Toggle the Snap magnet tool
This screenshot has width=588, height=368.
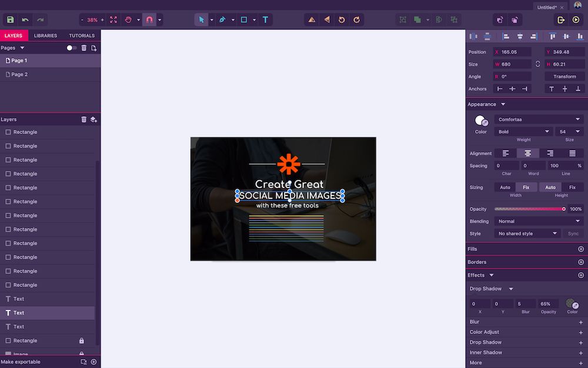click(149, 19)
